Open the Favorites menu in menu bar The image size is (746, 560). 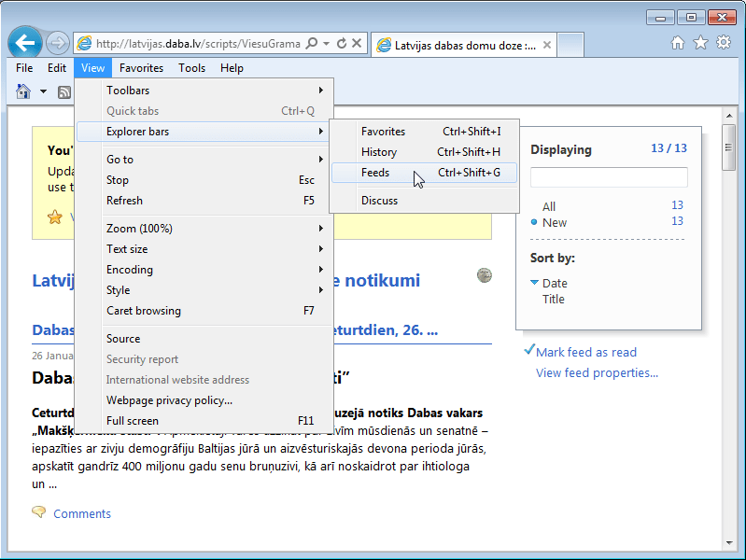pos(141,68)
